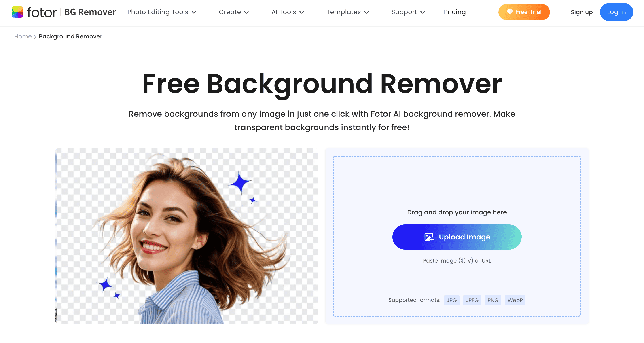The height and width of the screenshot is (343, 644).
Task: Click the Fotor colorful logo icon
Action: click(x=17, y=12)
